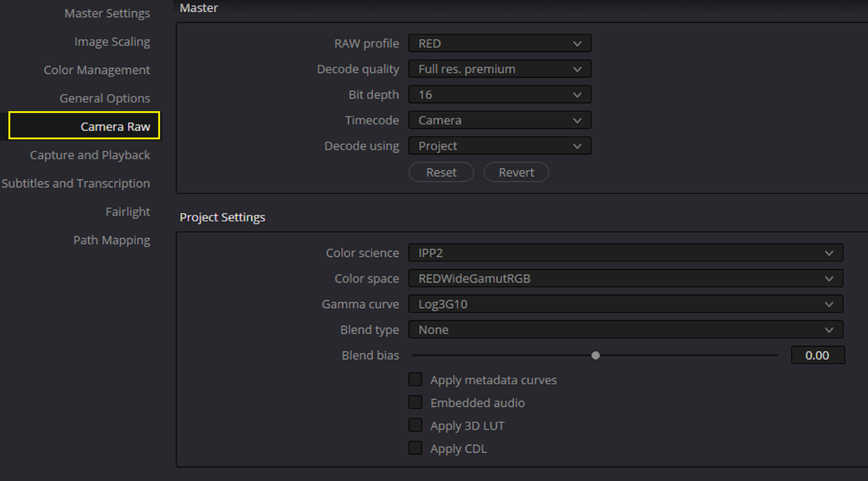
Task: Enable the Apply 3D LUT checkbox
Action: (x=416, y=425)
